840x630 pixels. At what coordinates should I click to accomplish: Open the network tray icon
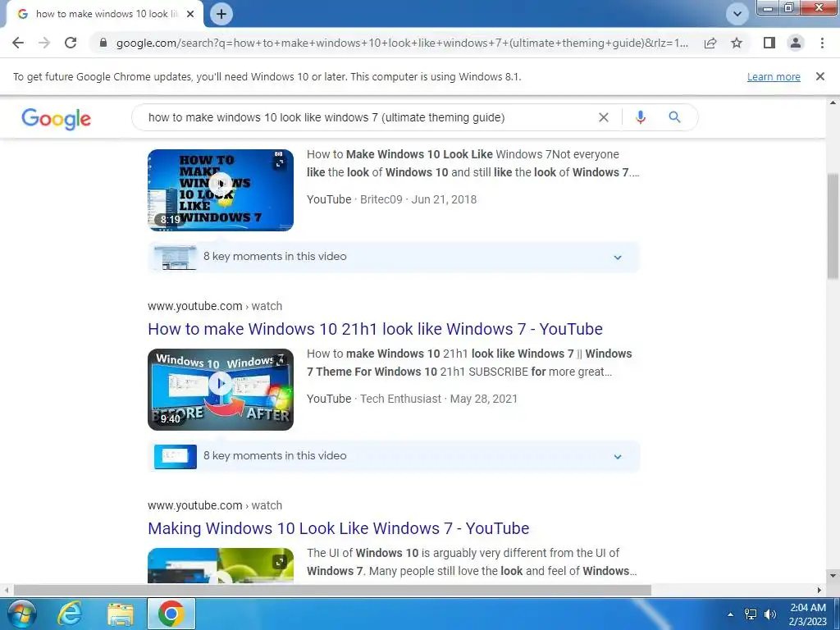pos(751,614)
